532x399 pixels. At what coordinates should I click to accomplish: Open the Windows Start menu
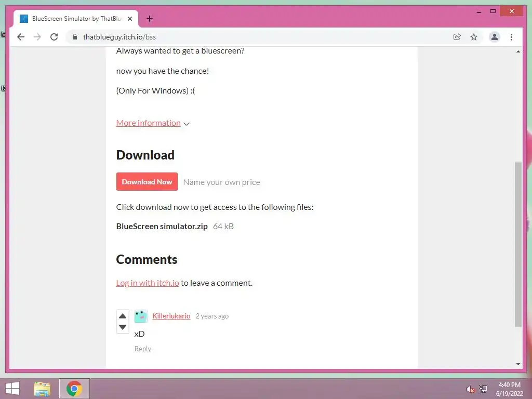pos(12,389)
